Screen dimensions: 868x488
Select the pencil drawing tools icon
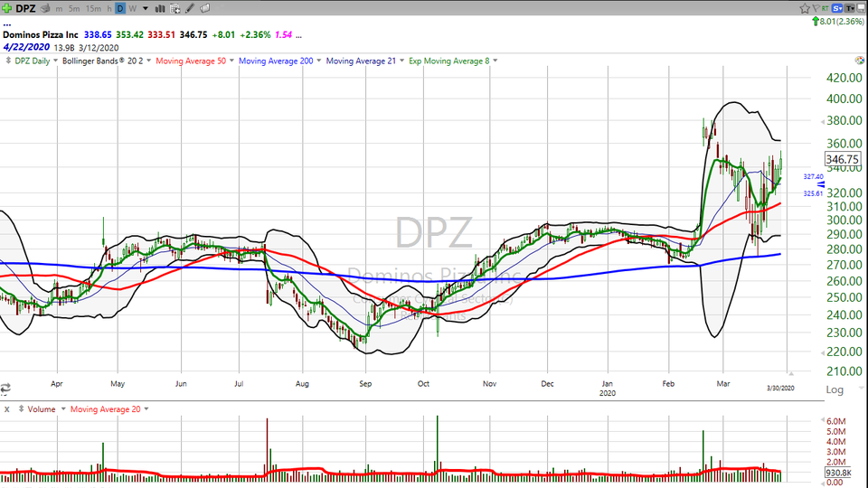[x=190, y=8]
